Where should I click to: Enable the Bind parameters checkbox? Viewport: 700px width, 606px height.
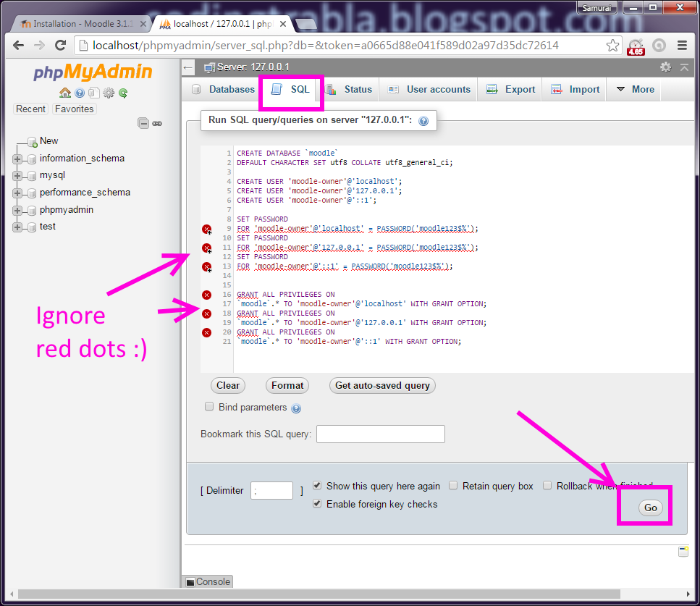[x=209, y=407]
